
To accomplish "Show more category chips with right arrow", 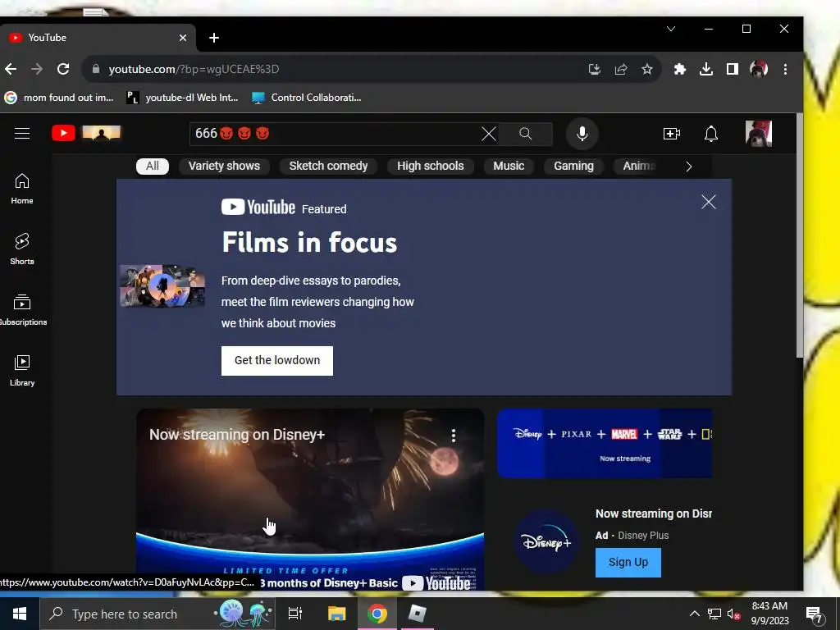I will (x=689, y=167).
